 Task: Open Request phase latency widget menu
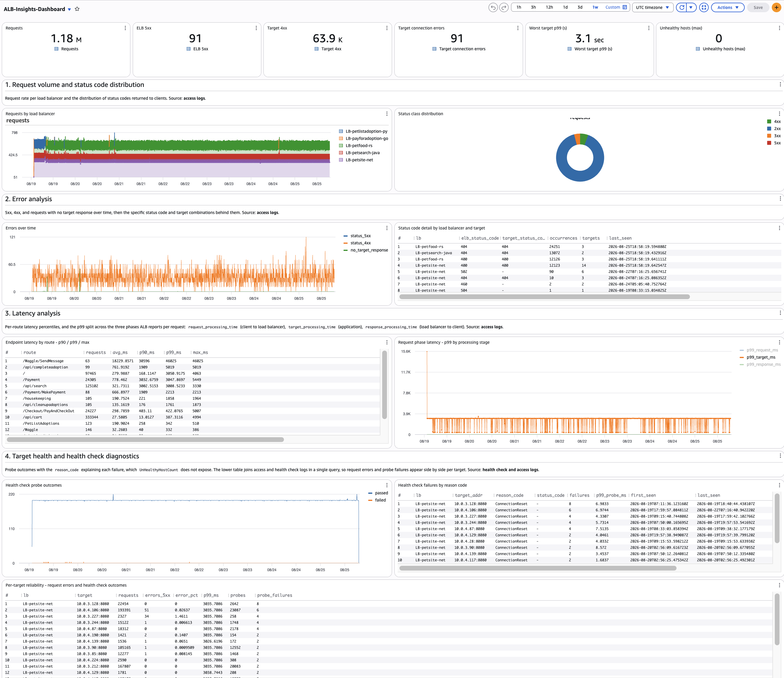(x=779, y=342)
